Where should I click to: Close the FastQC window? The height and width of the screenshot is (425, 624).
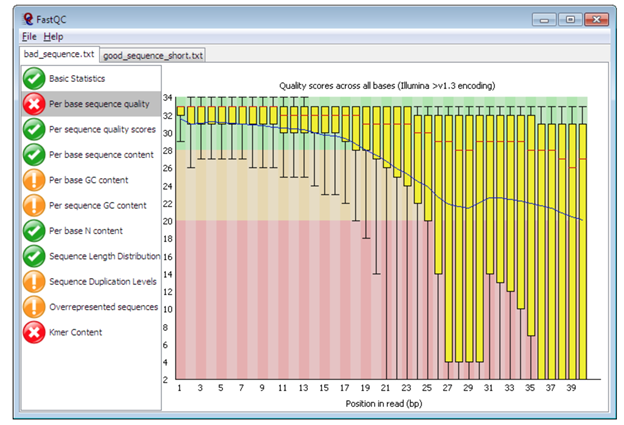click(x=596, y=19)
